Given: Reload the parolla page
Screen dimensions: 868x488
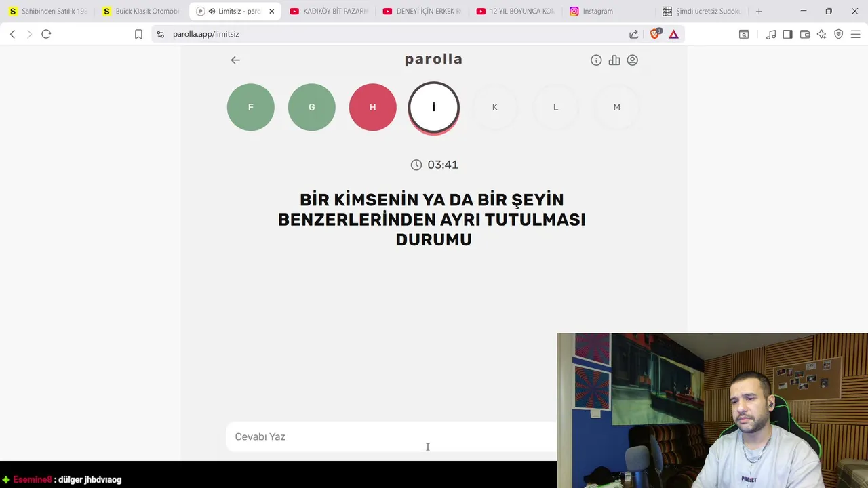Looking at the screenshot, I should 46,34.
